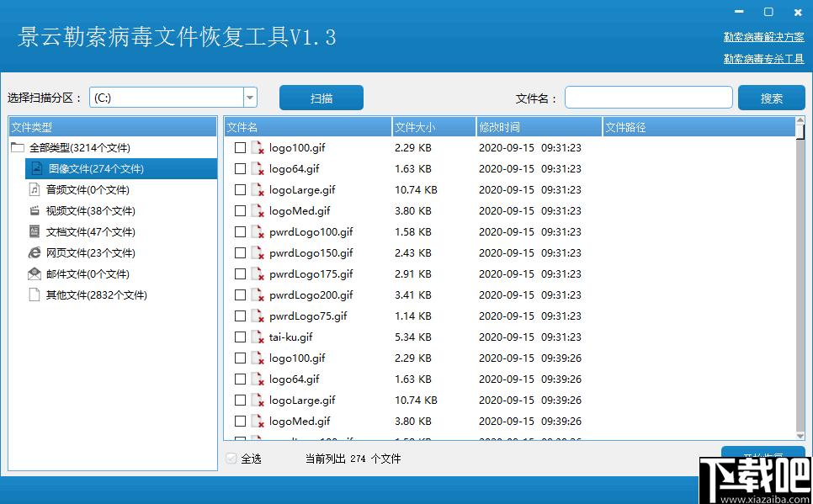
Task: Select 音频文件(0个文件) category
Action: click(88, 190)
